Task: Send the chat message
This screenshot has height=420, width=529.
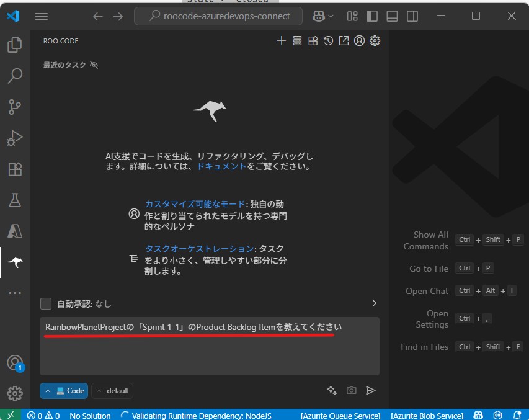Action: (x=371, y=391)
